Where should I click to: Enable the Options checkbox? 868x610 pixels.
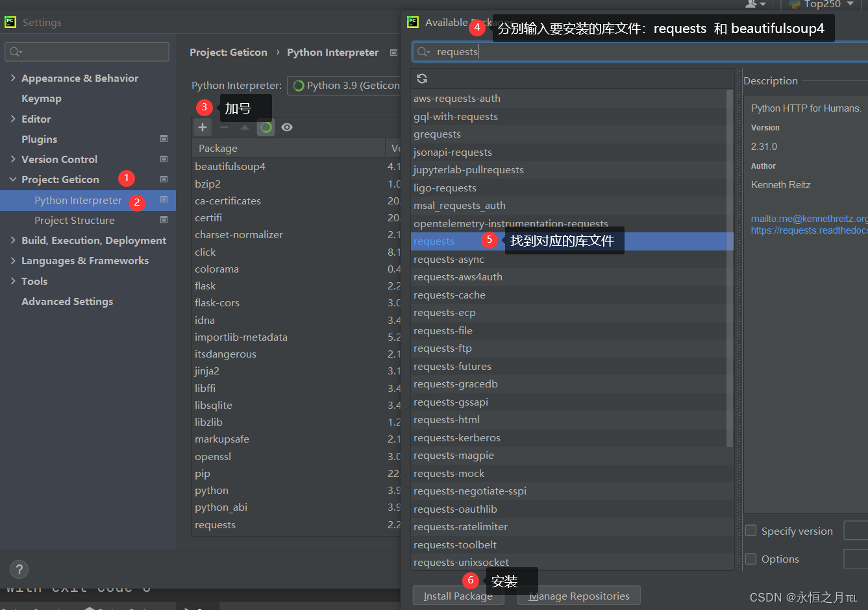pos(751,559)
